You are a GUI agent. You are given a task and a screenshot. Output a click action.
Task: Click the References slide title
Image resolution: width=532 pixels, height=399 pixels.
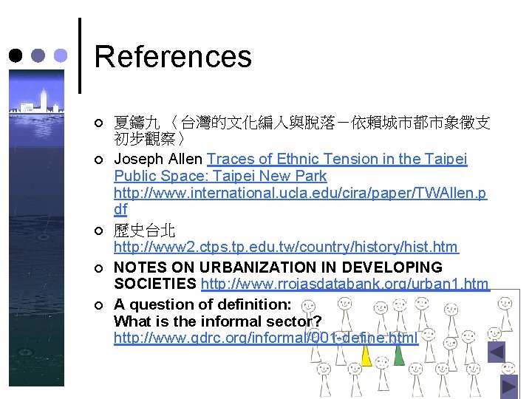173,57
